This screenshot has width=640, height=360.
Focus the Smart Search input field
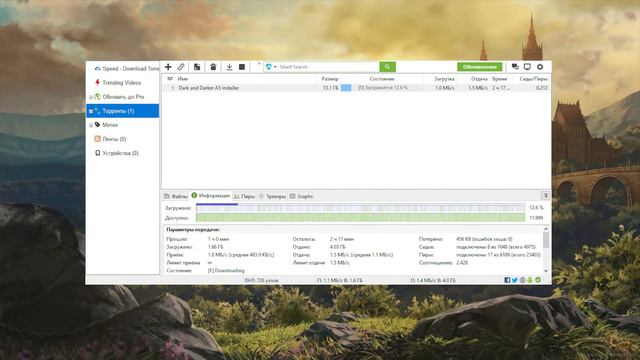coord(329,67)
